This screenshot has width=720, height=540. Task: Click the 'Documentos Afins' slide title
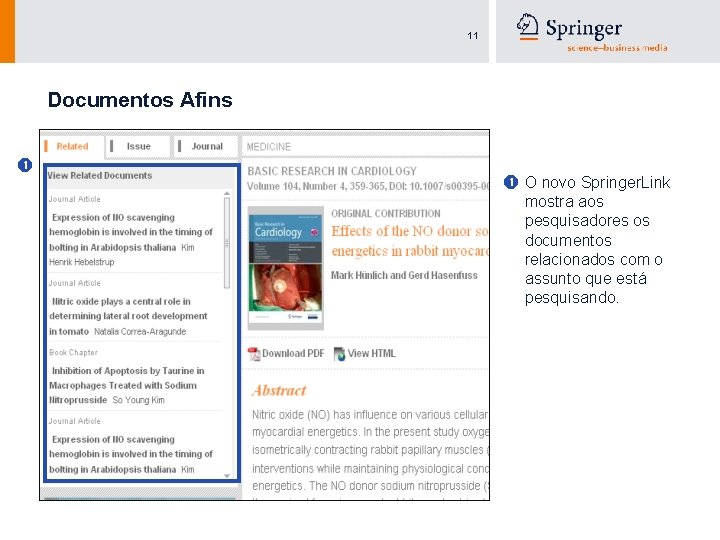pos(140,100)
